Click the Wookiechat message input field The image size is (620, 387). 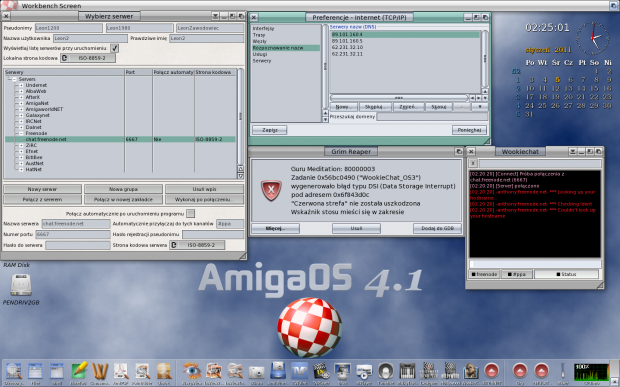[x=535, y=264]
